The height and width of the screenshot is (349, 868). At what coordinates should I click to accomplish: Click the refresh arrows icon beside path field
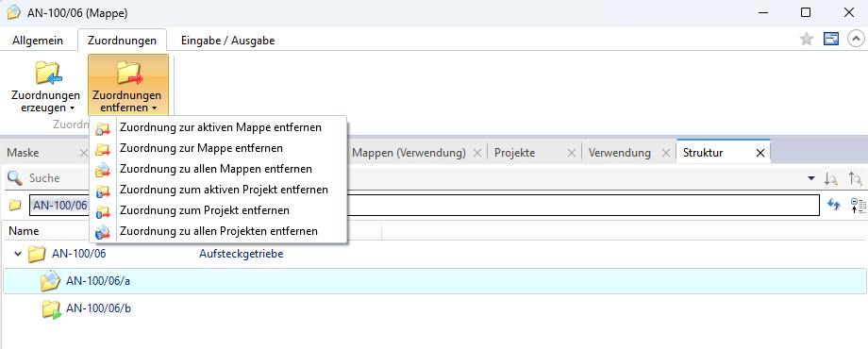(834, 206)
